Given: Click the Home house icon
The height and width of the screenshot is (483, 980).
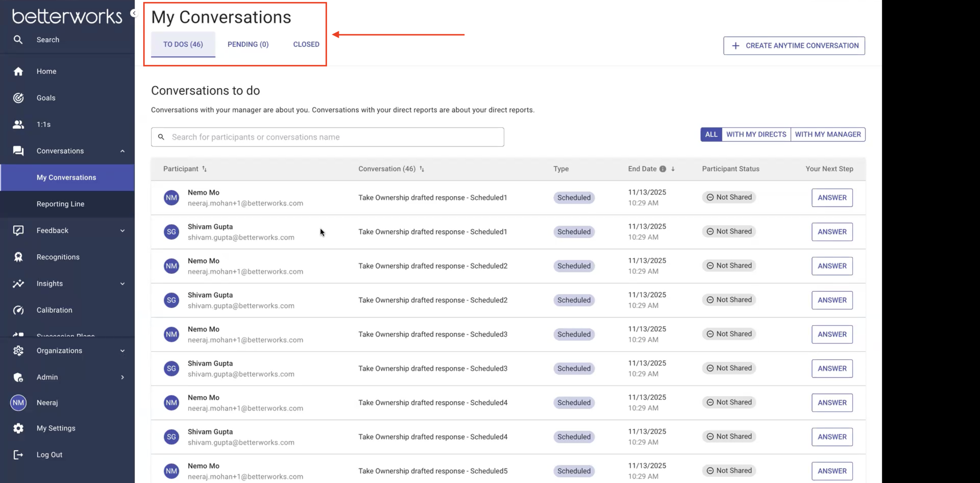Looking at the screenshot, I should point(18,71).
